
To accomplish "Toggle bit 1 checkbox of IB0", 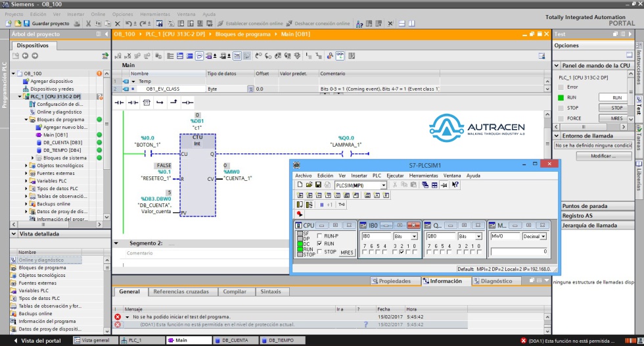I will point(408,252).
